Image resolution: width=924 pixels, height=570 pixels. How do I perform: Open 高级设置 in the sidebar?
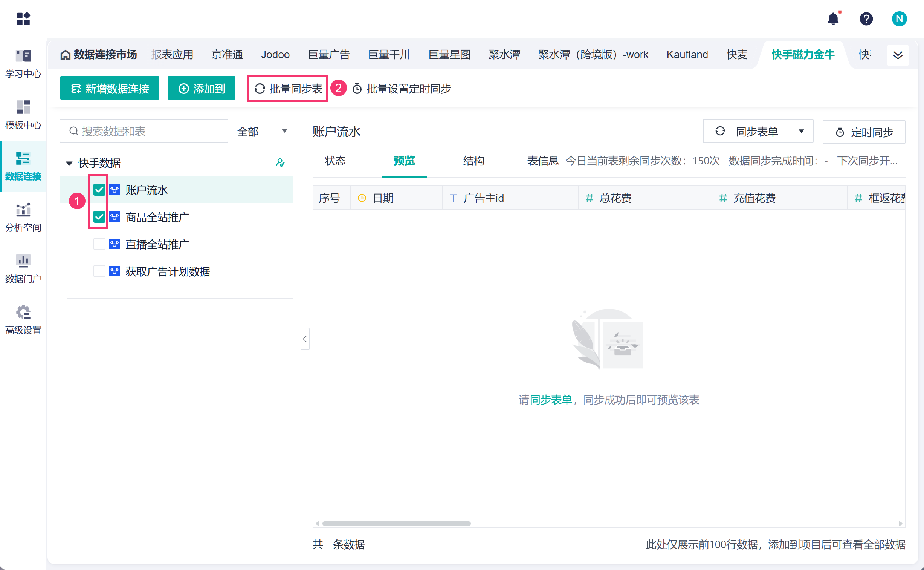(x=23, y=320)
